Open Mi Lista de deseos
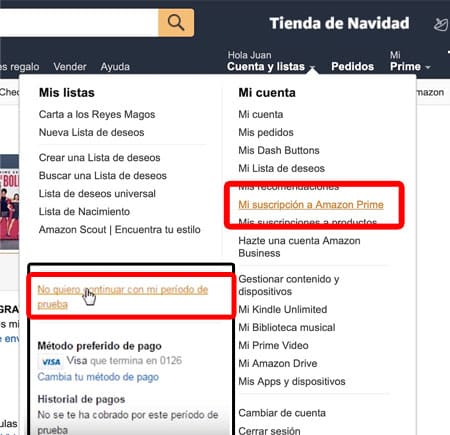 click(x=281, y=168)
